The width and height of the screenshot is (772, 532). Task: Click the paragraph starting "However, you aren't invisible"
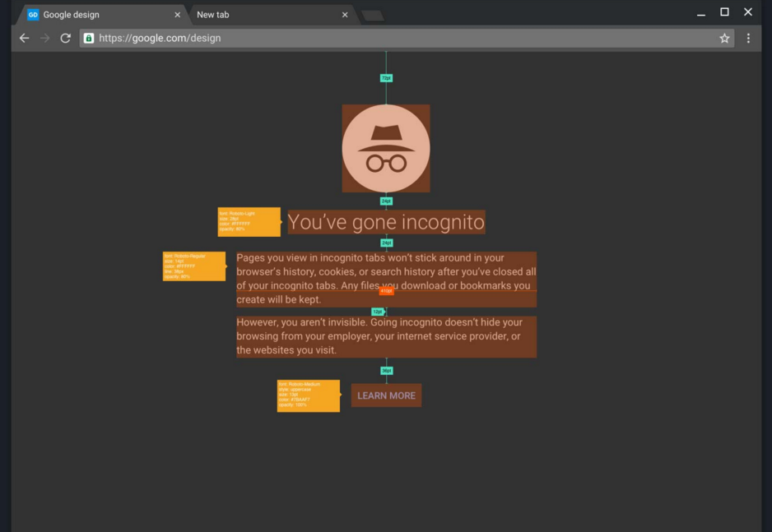[386, 336]
